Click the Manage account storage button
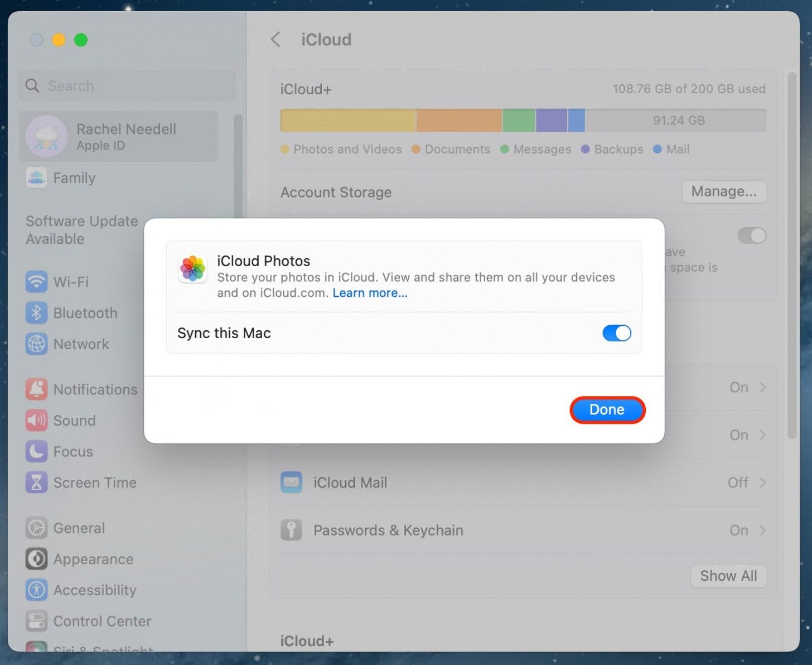 point(724,192)
